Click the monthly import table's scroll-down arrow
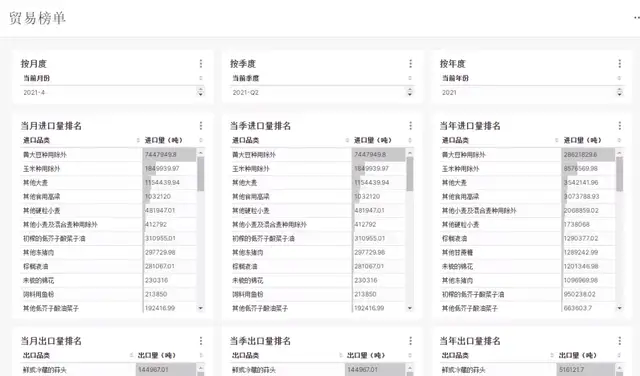The height and width of the screenshot is (376, 640). pyautogui.click(x=200, y=308)
